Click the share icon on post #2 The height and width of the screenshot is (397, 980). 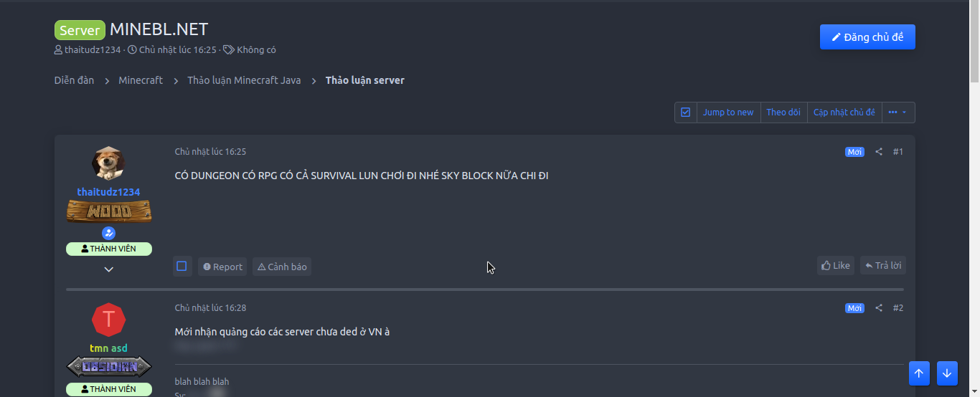[x=879, y=308]
